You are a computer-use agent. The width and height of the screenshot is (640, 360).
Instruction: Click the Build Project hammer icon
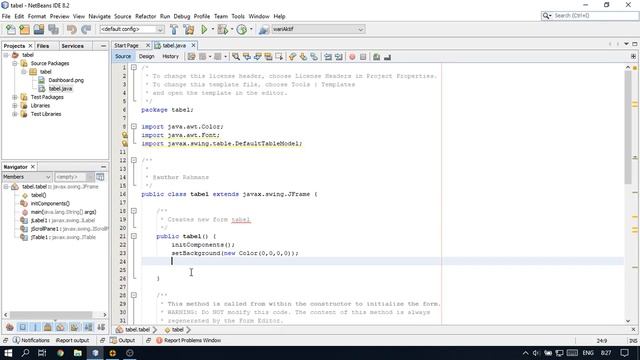coord(174,29)
